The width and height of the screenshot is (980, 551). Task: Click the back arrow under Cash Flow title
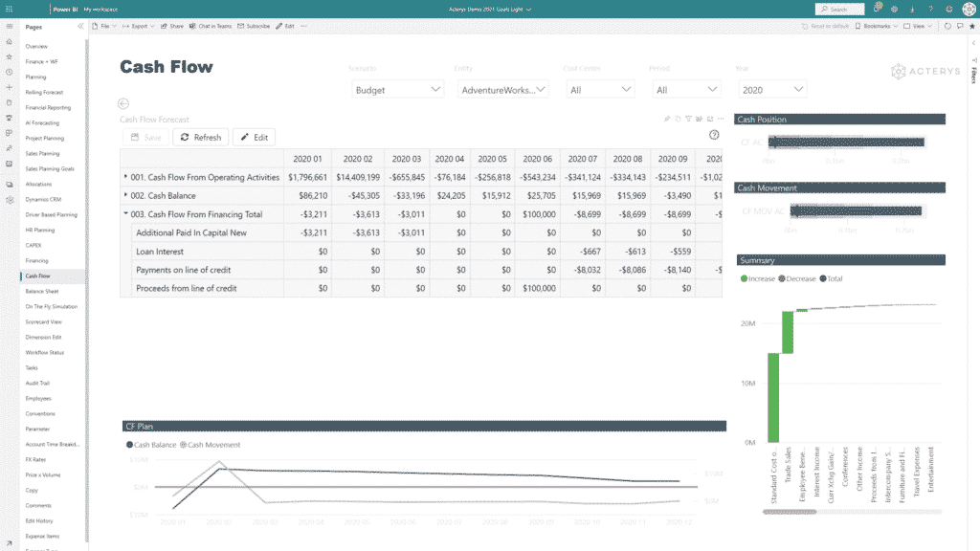coord(123,103)
